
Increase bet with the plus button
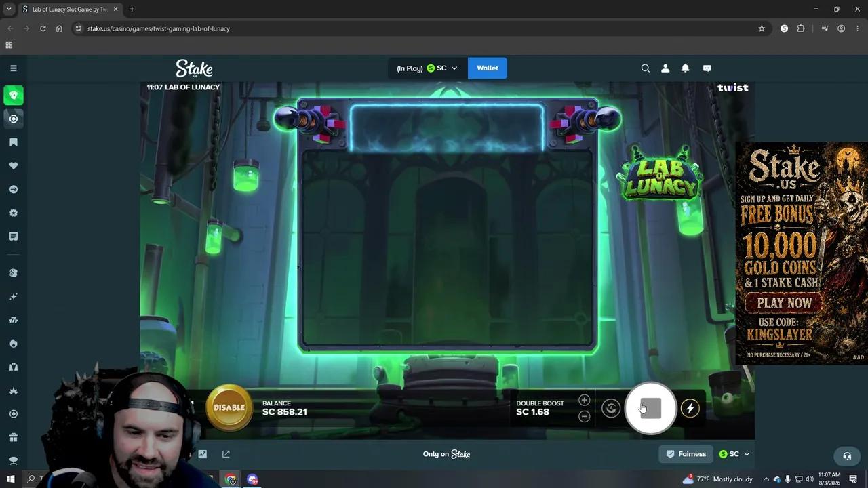coord(584,400)
